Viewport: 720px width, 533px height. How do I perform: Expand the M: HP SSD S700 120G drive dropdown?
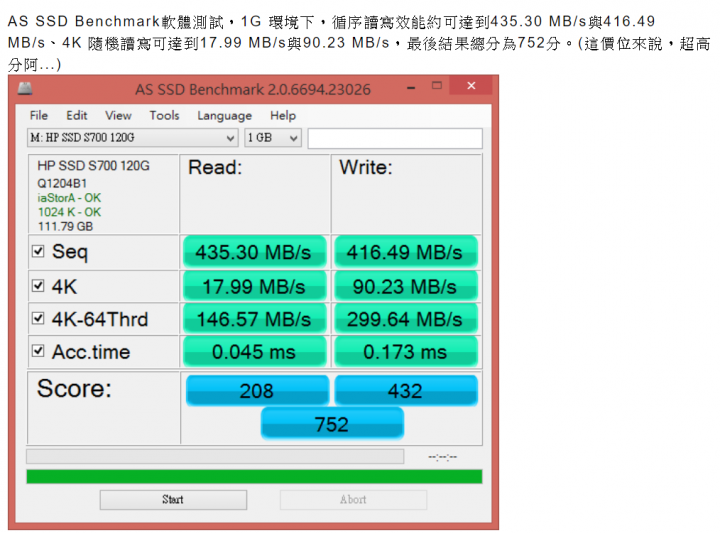click(132, 138)
